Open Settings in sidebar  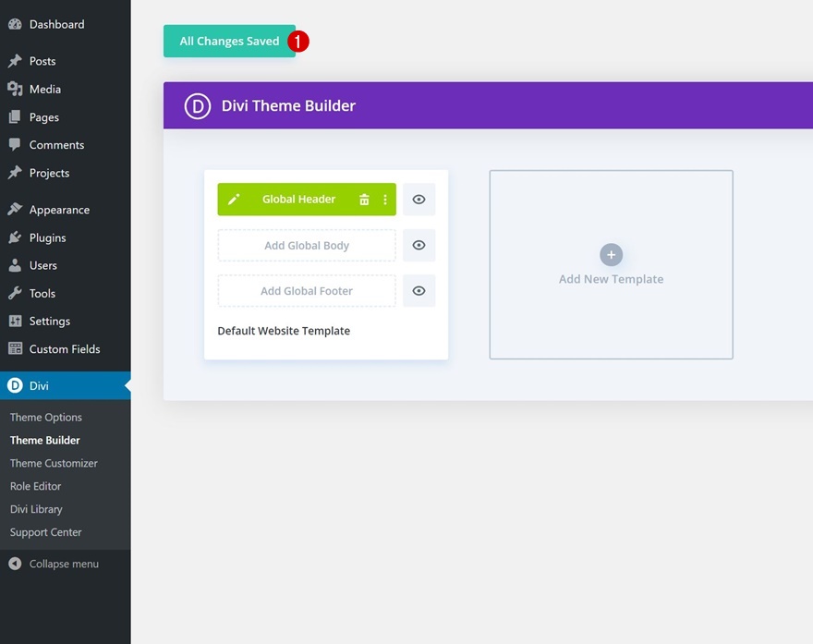point(66,321)
